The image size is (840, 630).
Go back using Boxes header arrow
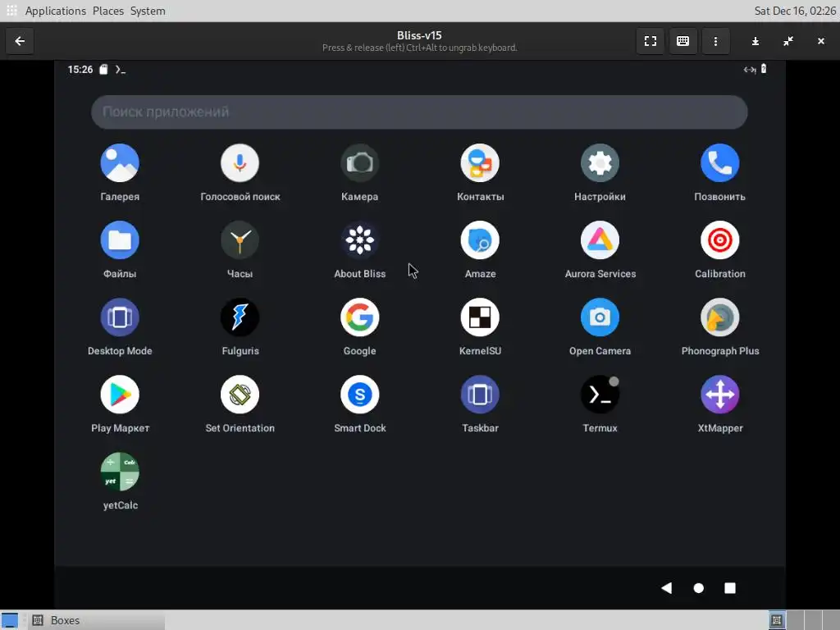coord(20,41)
